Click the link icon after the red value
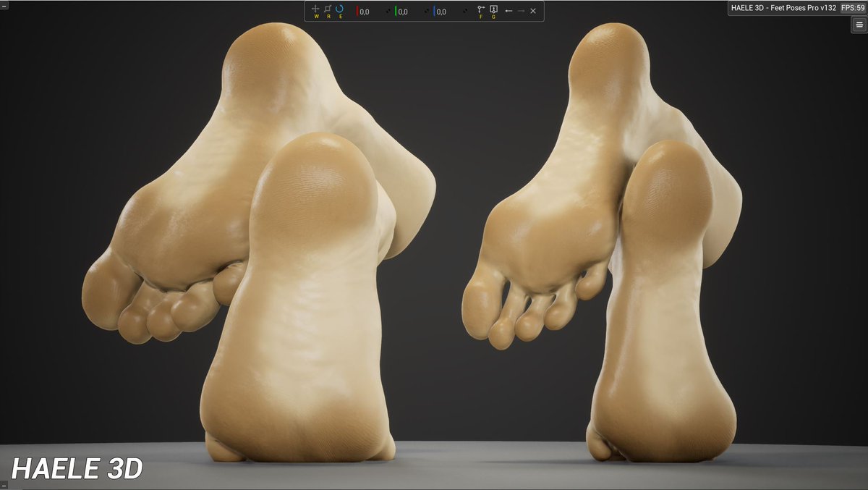 pos(388,12)
